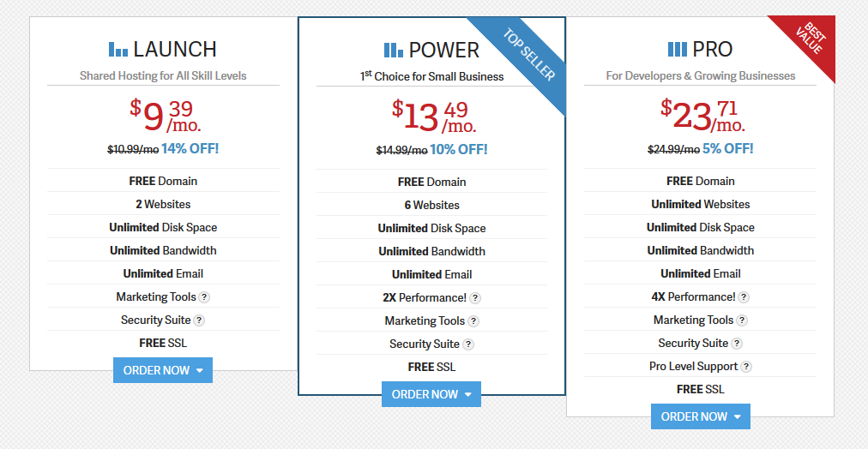Screen dimensions: 868x449
Task: Click the Launch plan bar chart icon
Action: [118, 49]
